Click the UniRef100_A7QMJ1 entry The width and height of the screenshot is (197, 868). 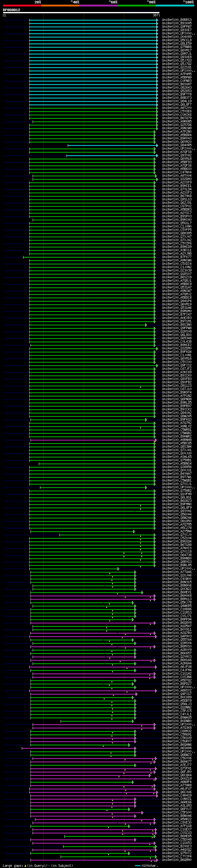click(177, 280)
